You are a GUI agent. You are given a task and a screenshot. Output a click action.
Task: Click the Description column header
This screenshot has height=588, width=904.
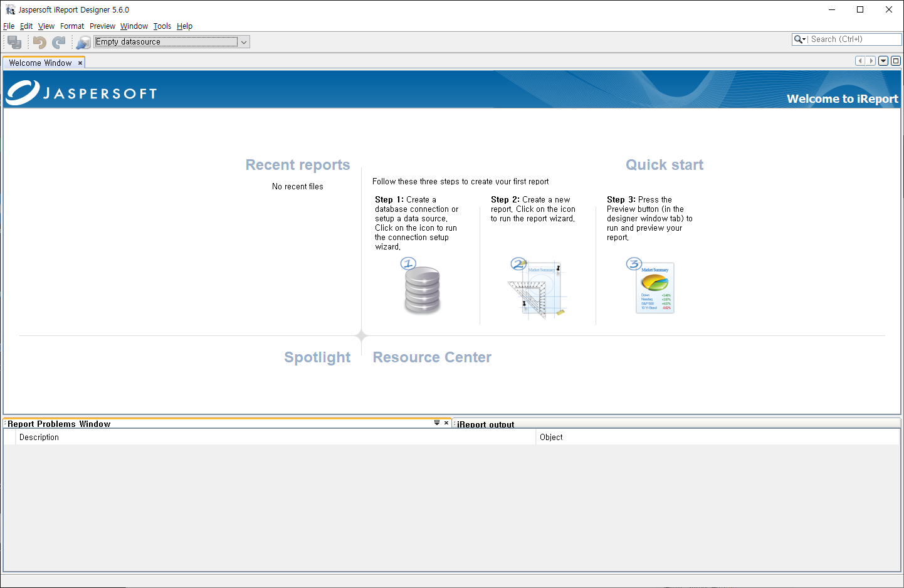[x=276, y=438]
